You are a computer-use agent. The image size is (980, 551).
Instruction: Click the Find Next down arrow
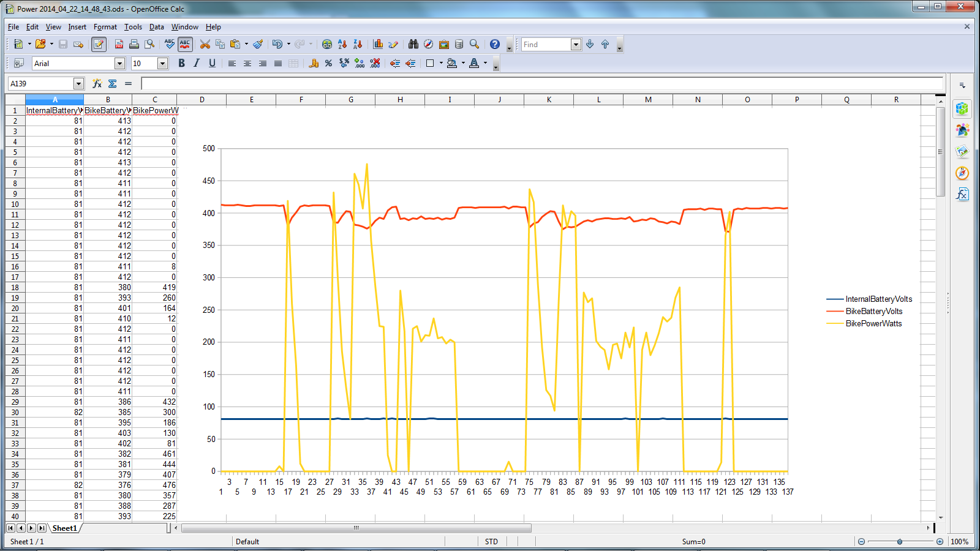(x=590, y=44)
